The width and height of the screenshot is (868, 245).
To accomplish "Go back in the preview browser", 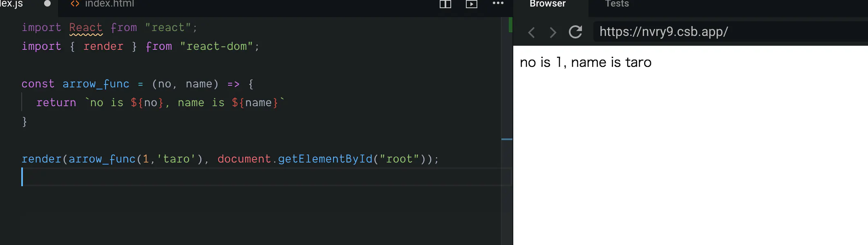I will (531, 32).
